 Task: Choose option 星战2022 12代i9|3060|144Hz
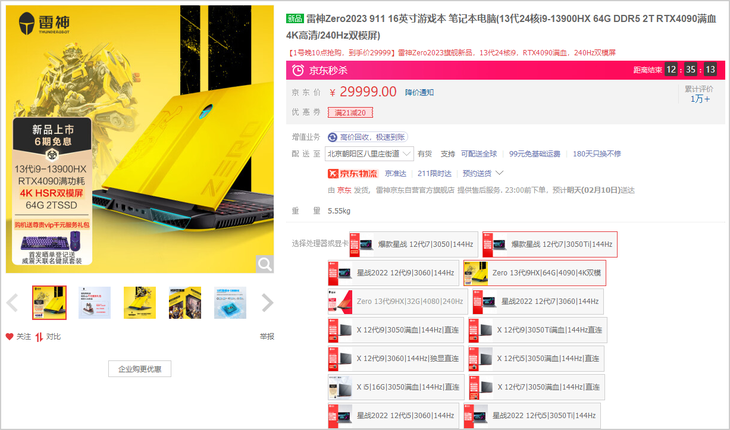coord(393,273)
